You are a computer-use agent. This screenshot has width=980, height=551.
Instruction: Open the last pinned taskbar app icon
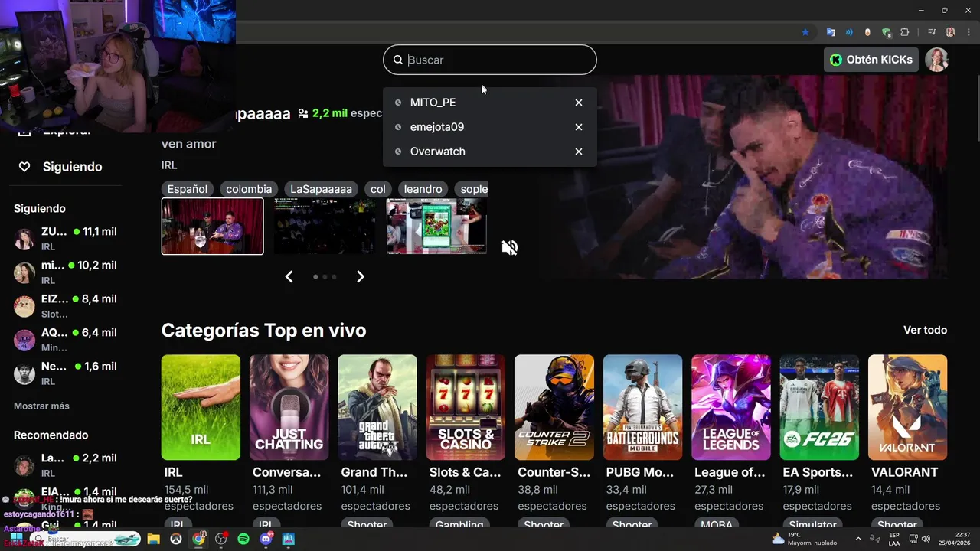(x=289, y=539)
